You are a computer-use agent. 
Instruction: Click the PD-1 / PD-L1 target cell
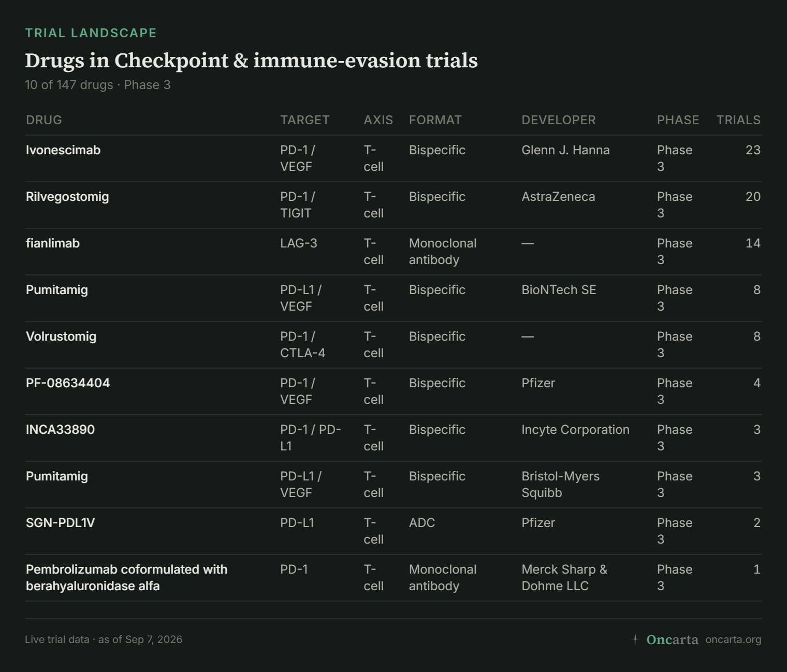click(x=311, y=438)
